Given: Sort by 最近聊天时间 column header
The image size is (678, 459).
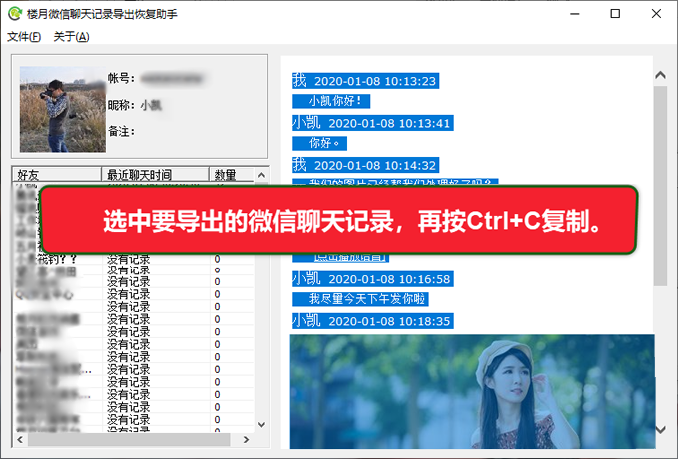Looking at the screenshot, I should [155, 175].
